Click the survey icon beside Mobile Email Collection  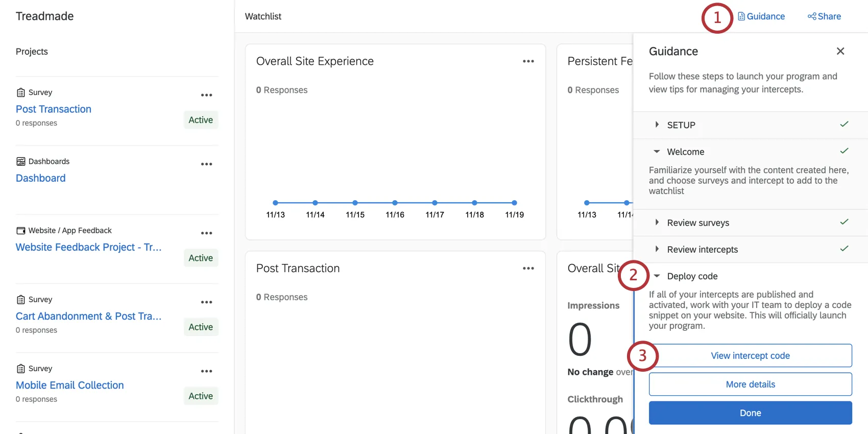click(x=20, y=368)
